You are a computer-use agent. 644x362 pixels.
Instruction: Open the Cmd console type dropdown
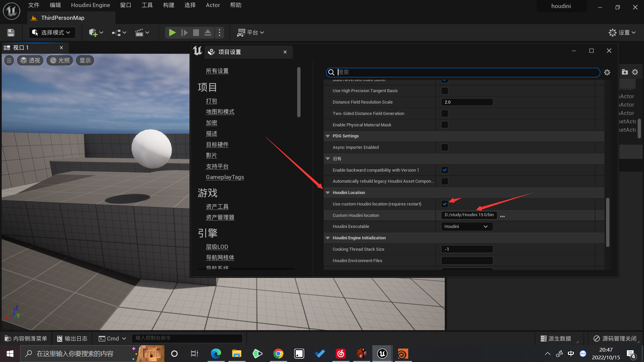point(112,339)
